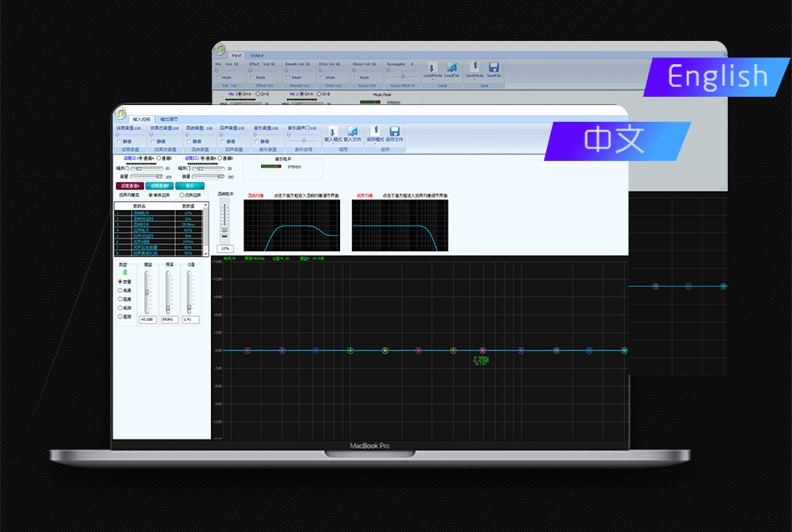Click the SaveFile floppy icon in the English window
Screen dimensions: 792x532
pos(494,67)
